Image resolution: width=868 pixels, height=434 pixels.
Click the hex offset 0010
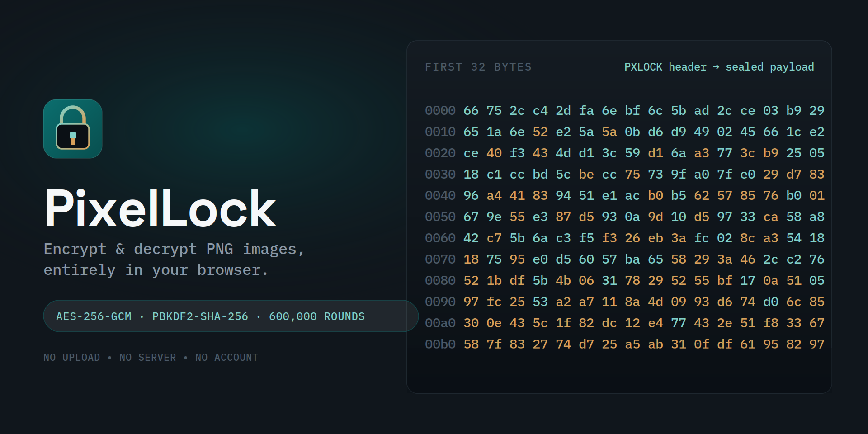coord(440,132)
